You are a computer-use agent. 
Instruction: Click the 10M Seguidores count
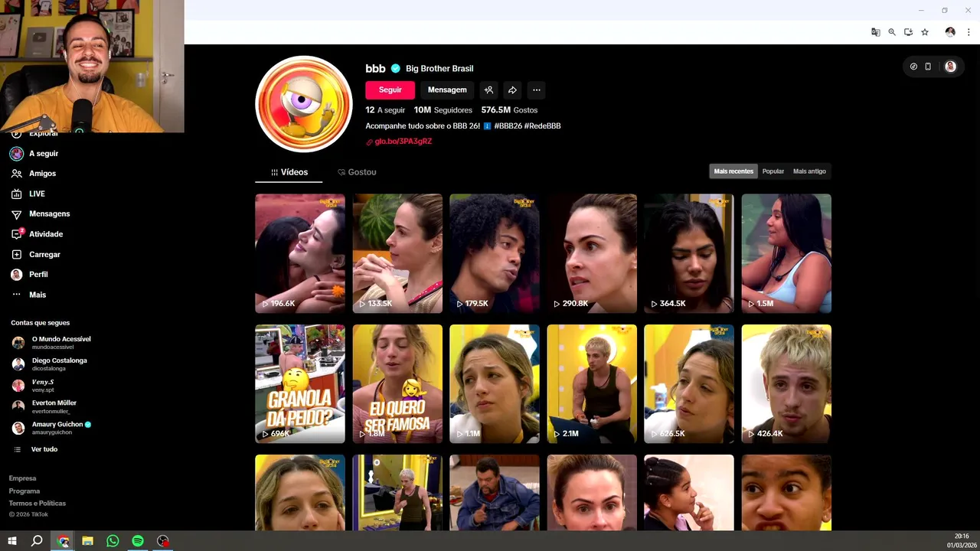click(x=443, y=110)
